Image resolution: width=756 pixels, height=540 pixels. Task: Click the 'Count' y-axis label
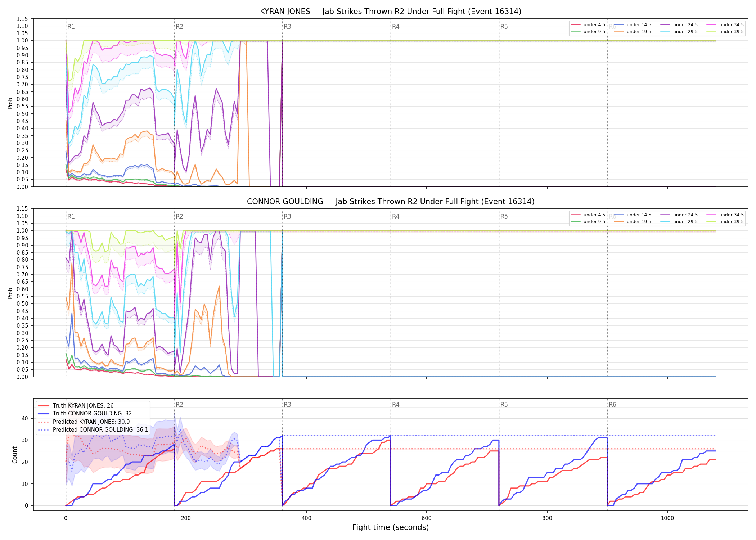(15, 455)
